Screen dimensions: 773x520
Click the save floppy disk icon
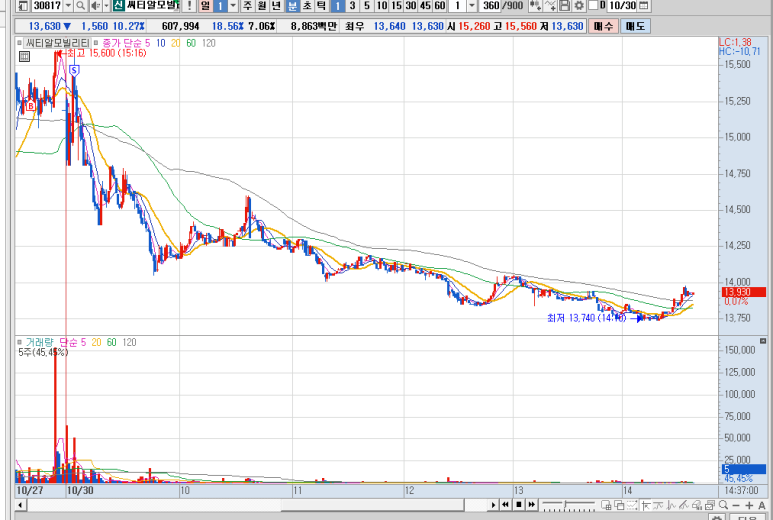point(564,5)
